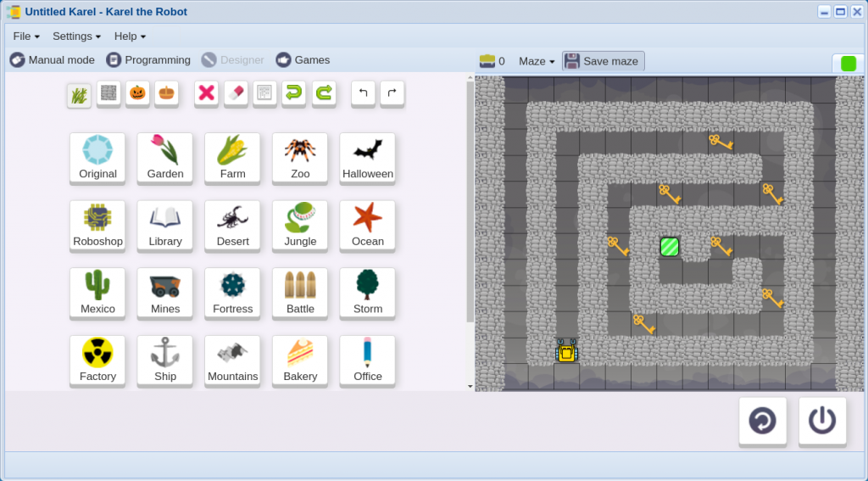Choose the Farm theme
This screenshot has height=481, width=868.
click(232, 158)
